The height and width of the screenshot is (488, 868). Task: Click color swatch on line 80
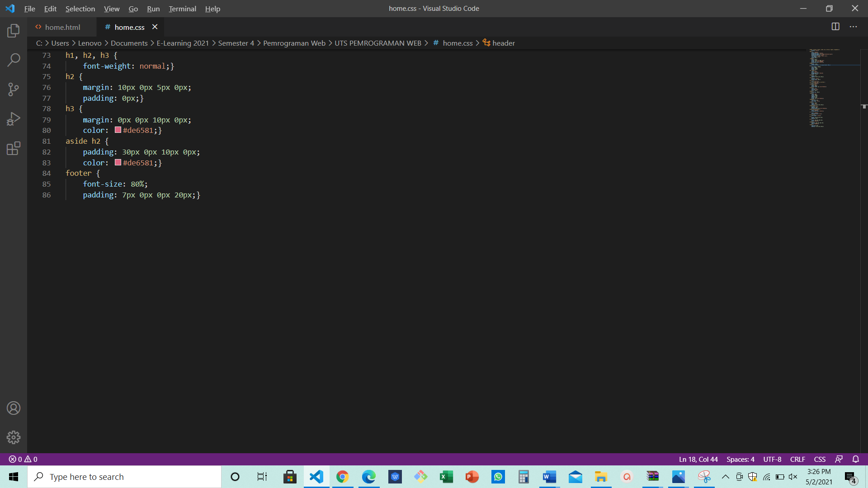pos(118,130)
